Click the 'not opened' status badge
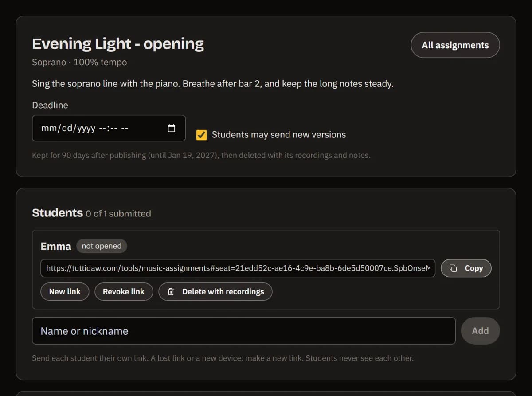Screen dimensions: 532x396 (102, 246)
